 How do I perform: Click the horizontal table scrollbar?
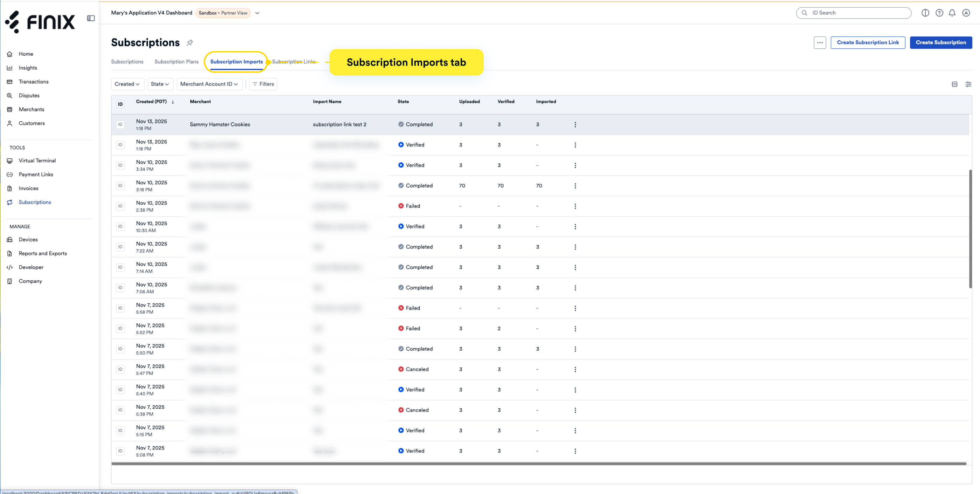click(x=539, y=464)
